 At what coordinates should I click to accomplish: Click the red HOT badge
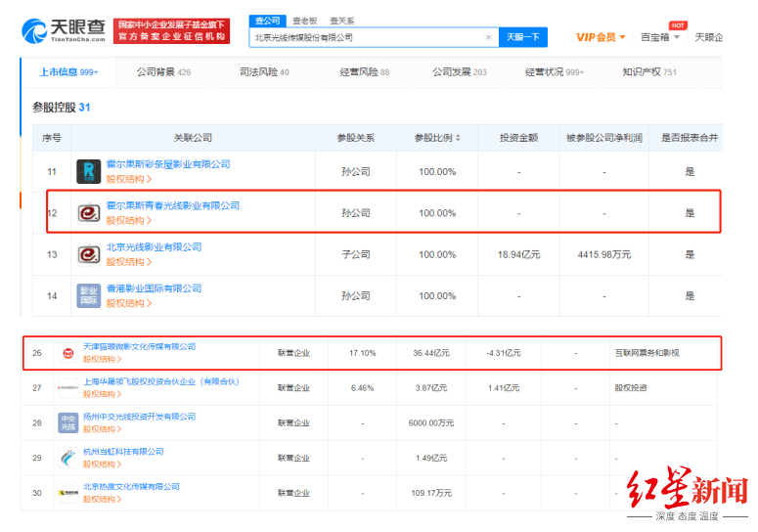coord(678,25)
